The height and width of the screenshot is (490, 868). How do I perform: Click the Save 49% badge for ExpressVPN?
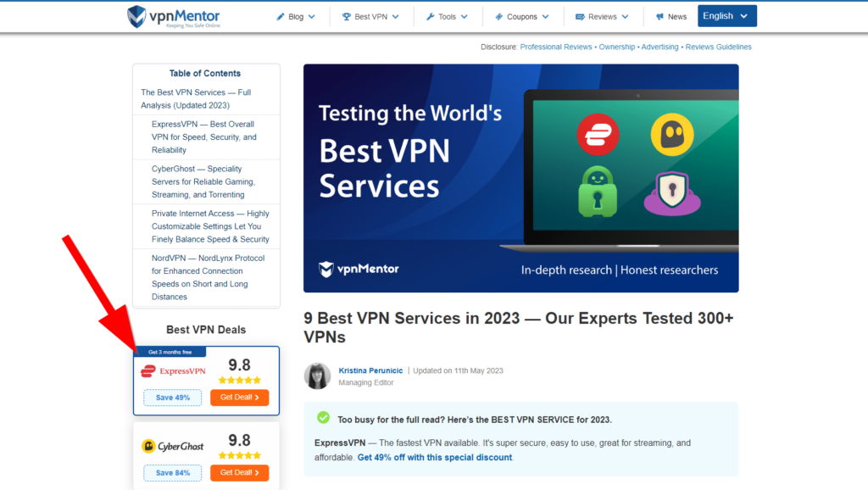[173, 398]
